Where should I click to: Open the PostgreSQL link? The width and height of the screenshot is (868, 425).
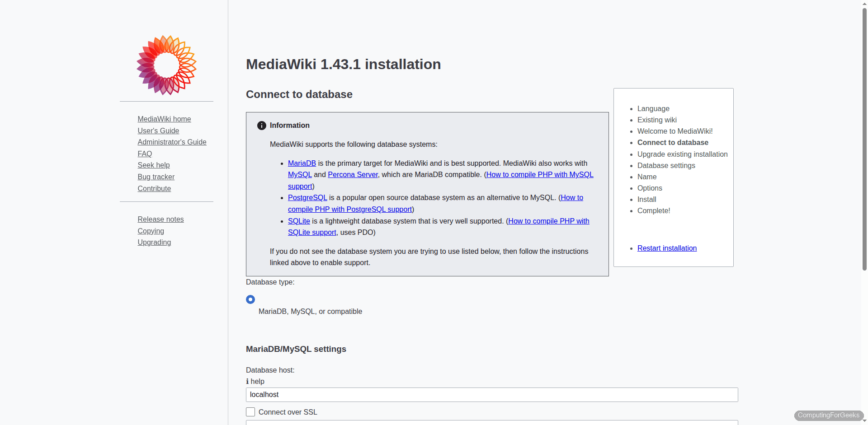pos(307,197)
